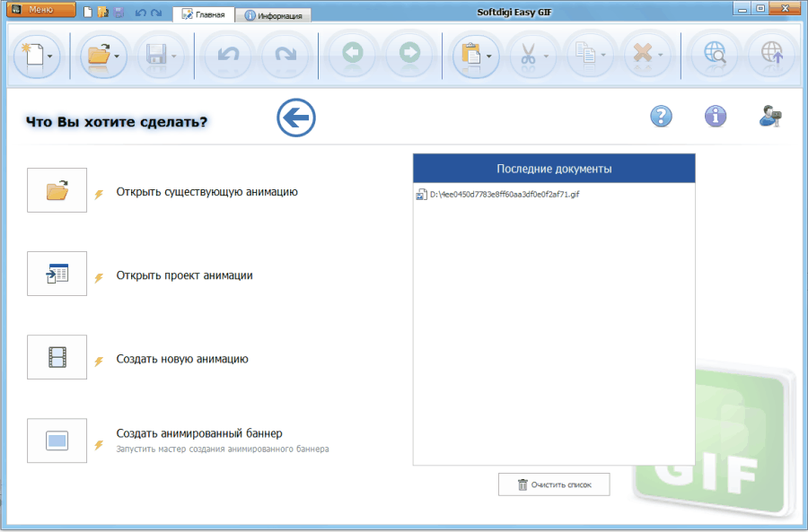This screenshot has height=532, width=808.
Task: Click the small new document icon in title bar
Action: 88,12
